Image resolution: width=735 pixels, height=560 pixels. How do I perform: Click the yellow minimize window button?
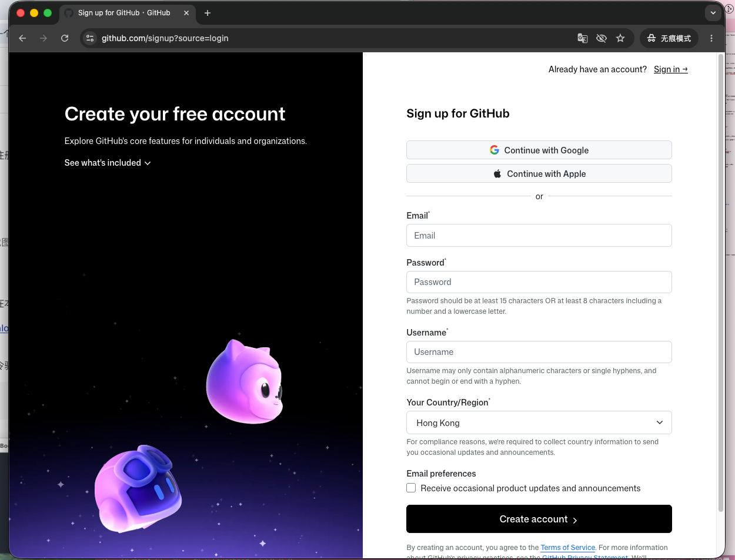pos(34,13)
